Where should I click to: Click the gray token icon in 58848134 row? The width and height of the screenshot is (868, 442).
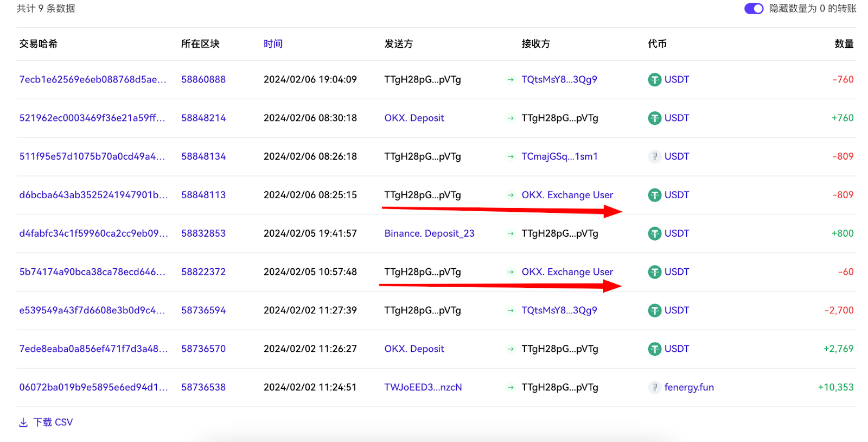tap(654, 157)
